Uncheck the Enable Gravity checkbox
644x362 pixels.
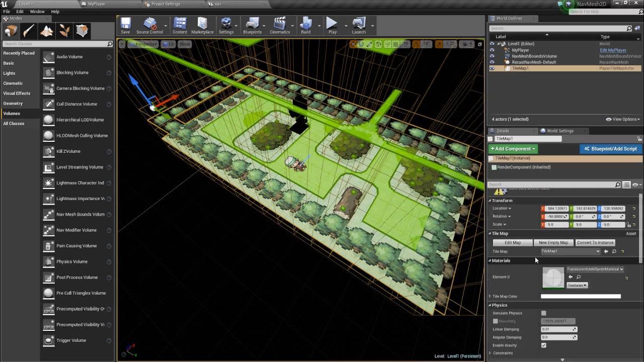coord(543,345)
